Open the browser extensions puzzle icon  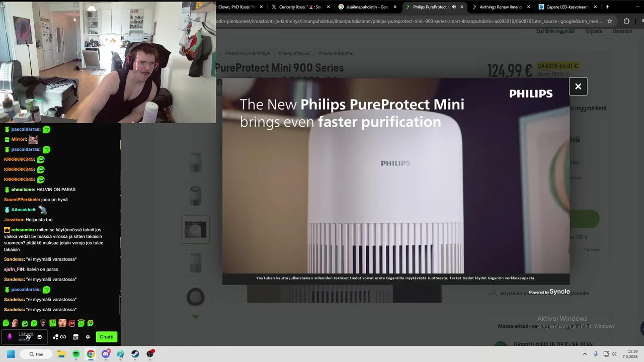point(626,21)
